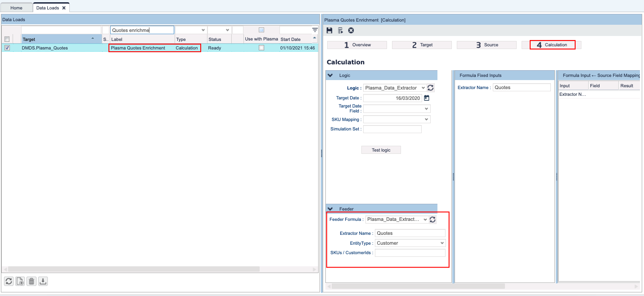Image resolution: width=644 pixels, height=296 pixels.
Task: Delete the selected data load
Action: click(x=31, y=281)
